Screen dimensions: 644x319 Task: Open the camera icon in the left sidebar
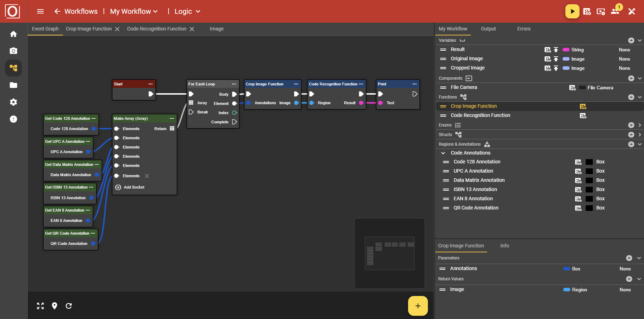click(x=13, y=51)
